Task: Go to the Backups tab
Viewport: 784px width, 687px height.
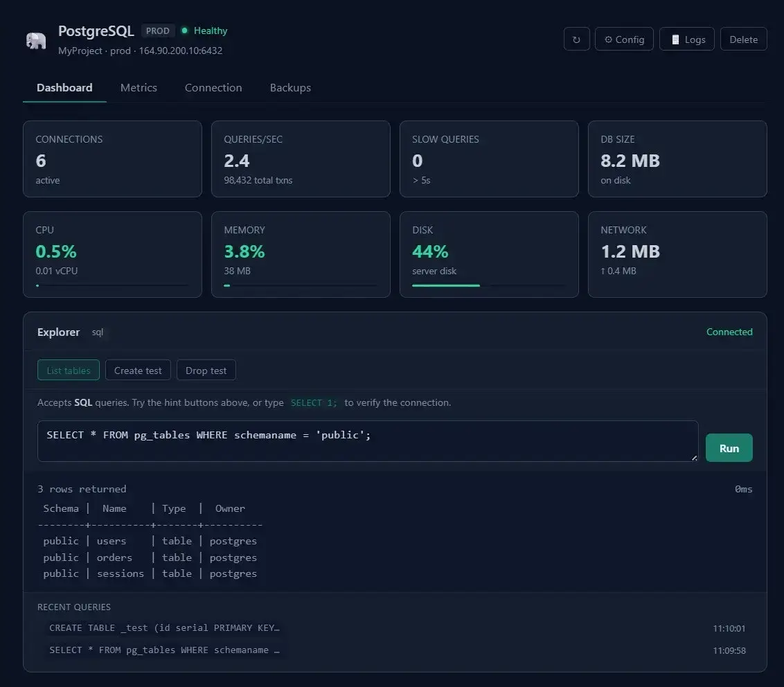Action: pos(290,88)
